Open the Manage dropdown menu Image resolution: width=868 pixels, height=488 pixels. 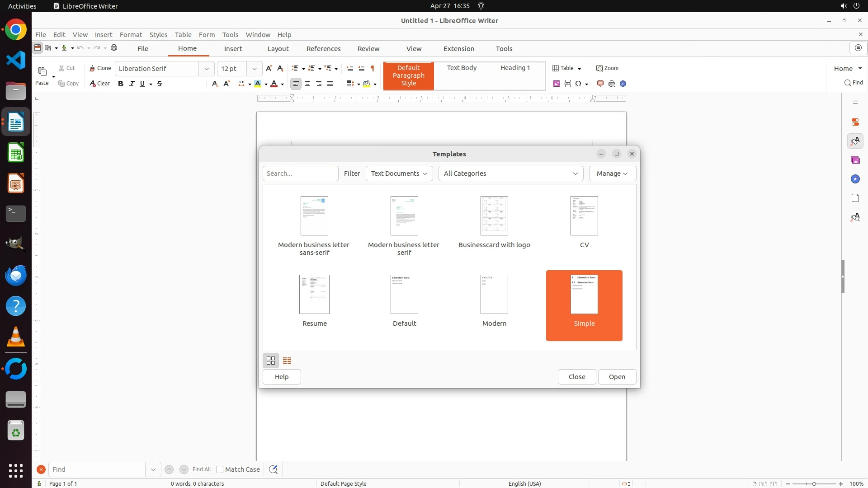tap(612, 174)
